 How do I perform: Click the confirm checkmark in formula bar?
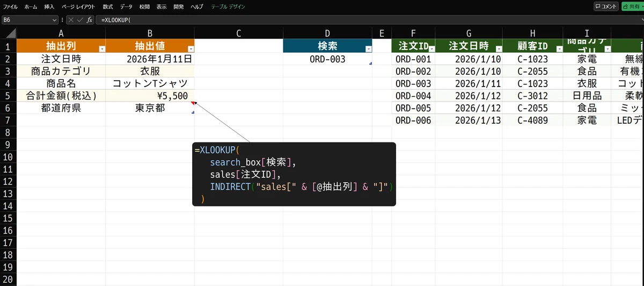80,20
